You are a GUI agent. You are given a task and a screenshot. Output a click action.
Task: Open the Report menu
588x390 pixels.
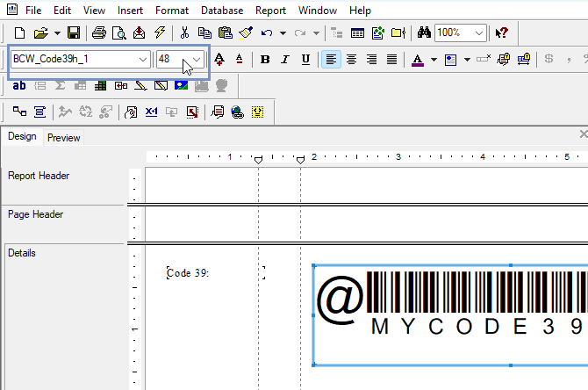(x=270, y=11)
